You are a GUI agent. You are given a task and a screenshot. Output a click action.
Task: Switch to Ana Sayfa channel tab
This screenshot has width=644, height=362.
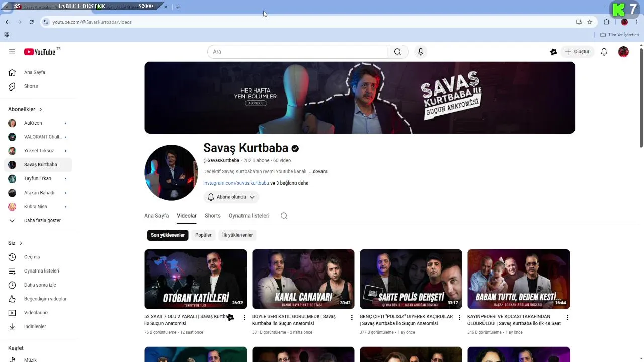coord(156,216)
